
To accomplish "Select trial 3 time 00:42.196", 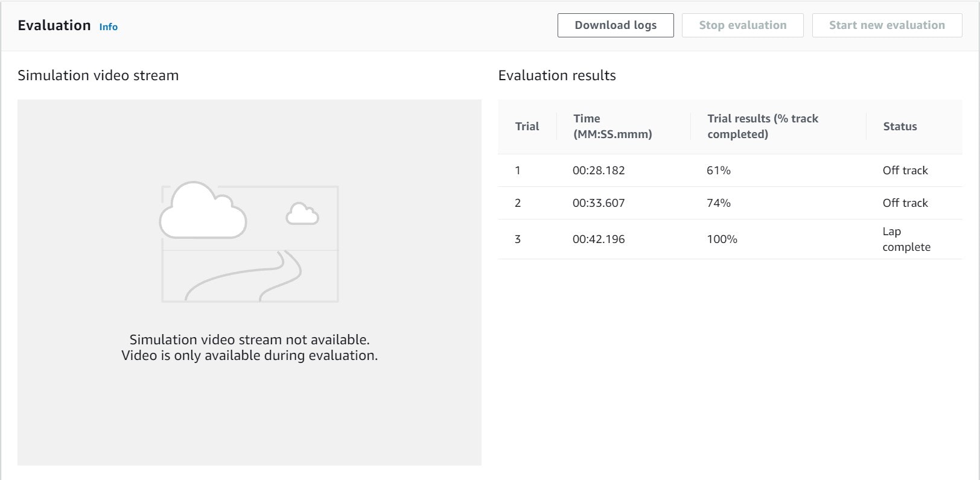I will click(599, 239).
